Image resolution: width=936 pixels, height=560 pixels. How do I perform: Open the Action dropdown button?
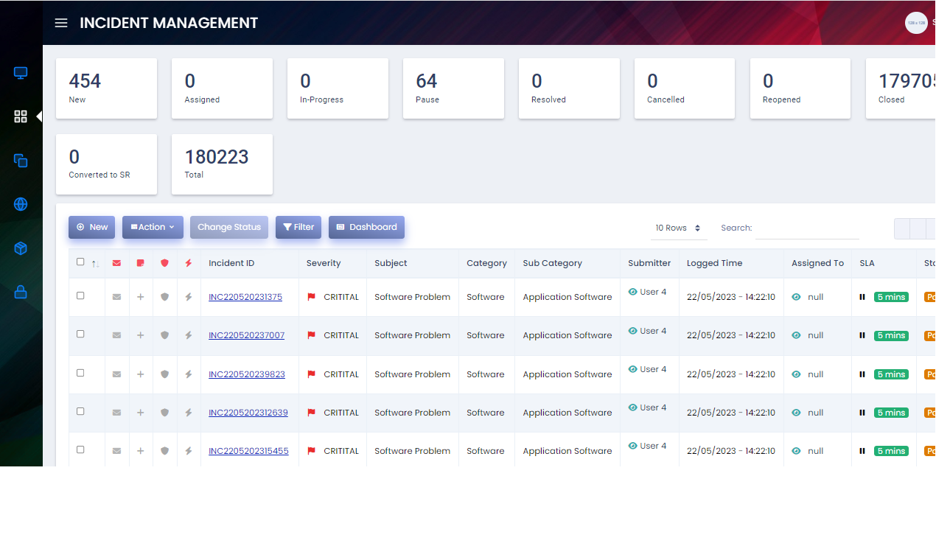coord(153,227)
